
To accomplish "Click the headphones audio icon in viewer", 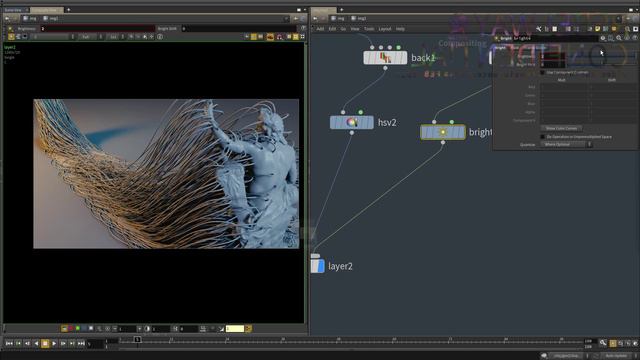I will tap(280, 37).
